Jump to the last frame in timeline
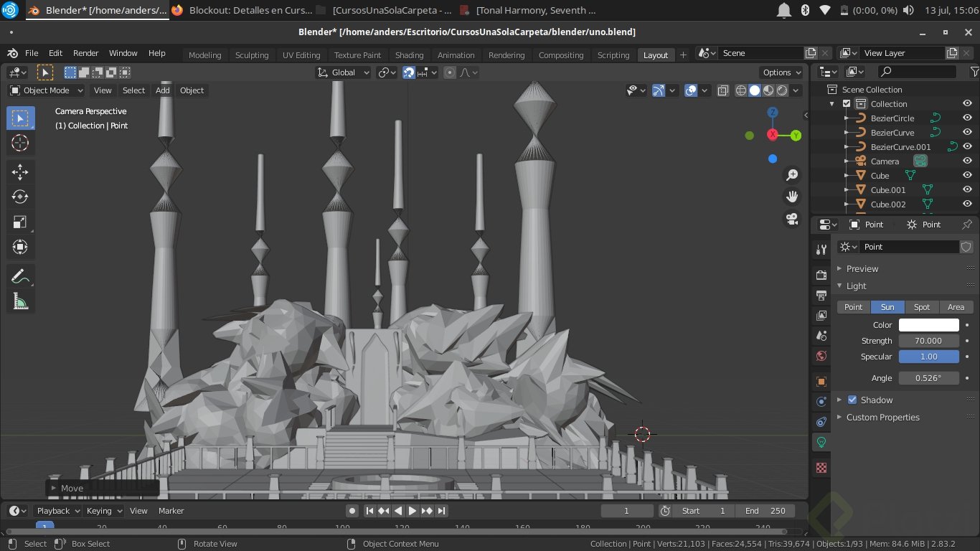The height and width of the screenshot is (551, 980). tap(440, 510)
